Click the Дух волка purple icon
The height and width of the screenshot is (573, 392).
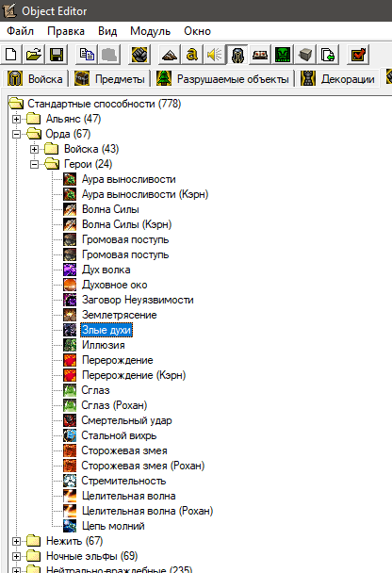tap(70, 270)
